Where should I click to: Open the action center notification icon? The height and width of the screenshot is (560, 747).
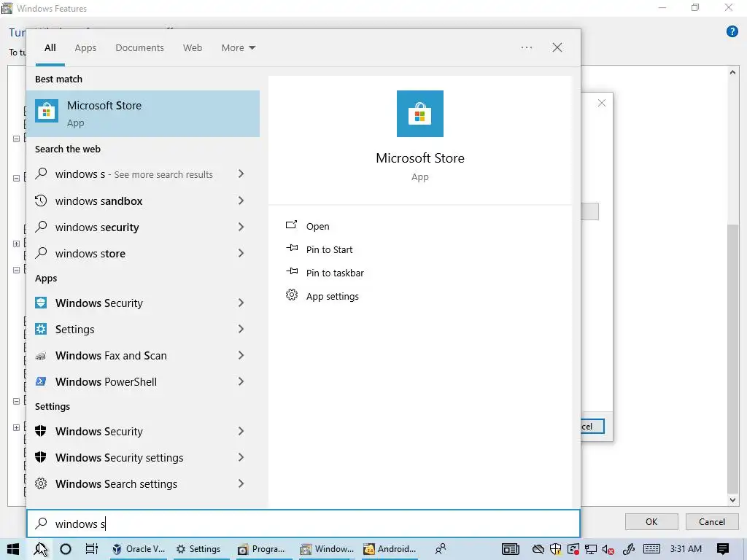723,549
